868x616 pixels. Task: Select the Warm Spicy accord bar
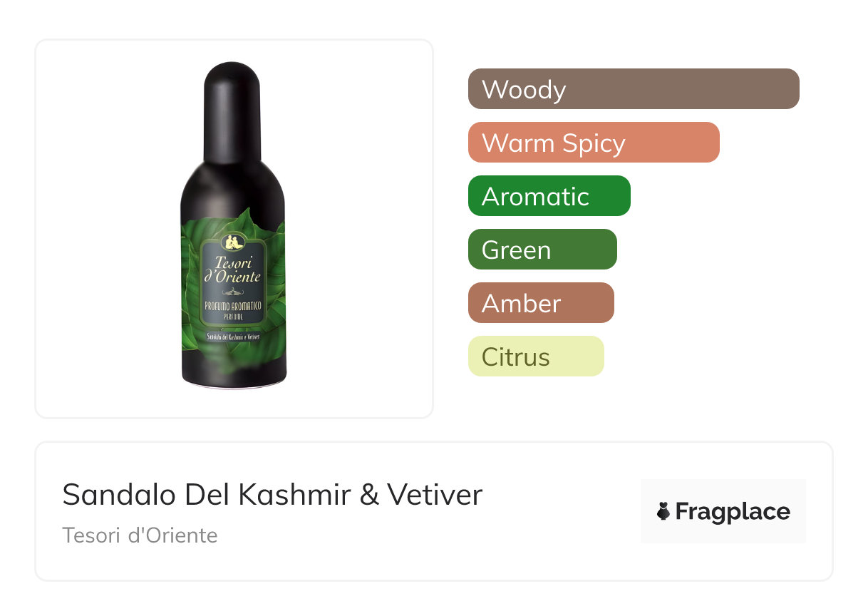[594, 143]
